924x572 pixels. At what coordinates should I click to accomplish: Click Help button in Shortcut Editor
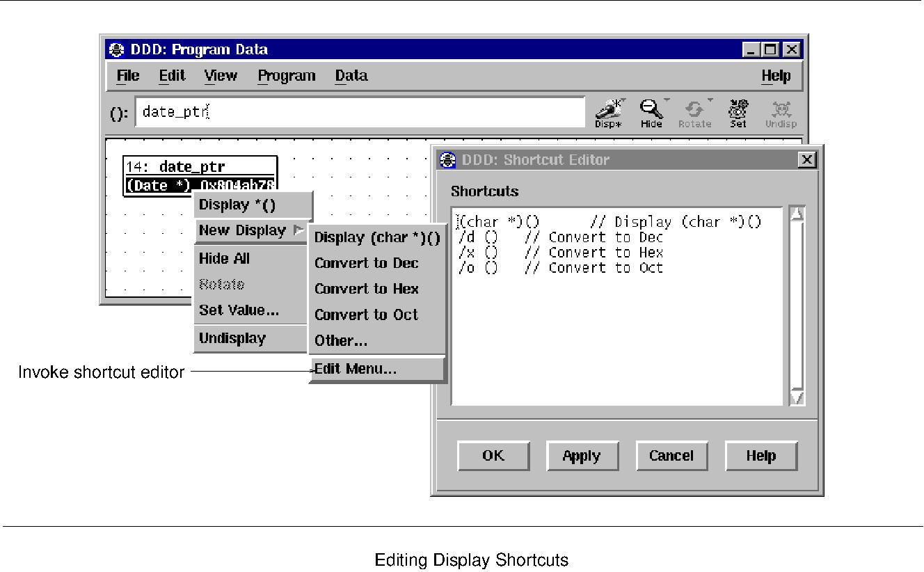(x=760, y=456)
